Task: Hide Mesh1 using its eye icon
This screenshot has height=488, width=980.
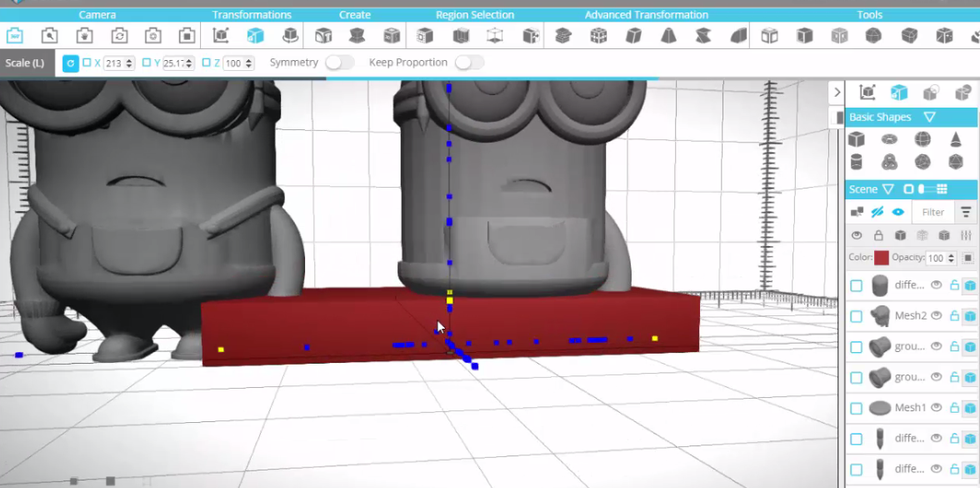Action: tap(937, 407)
